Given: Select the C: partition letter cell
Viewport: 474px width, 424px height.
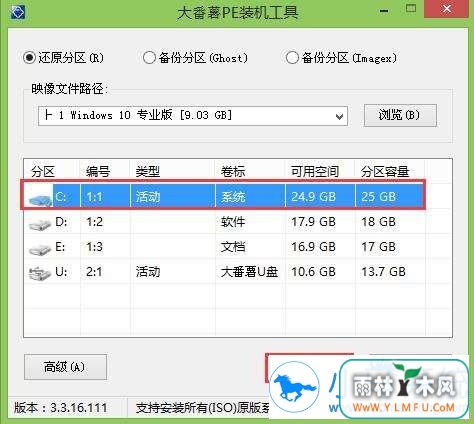Looking at the screenshot, I should click(61, 197).
